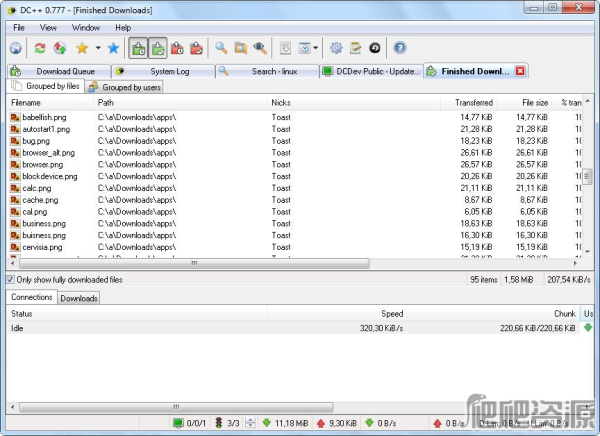The width and height of the screenshot is (600, 436).
Task: Select the babelfish.png file row
Action: pos(38,117)
